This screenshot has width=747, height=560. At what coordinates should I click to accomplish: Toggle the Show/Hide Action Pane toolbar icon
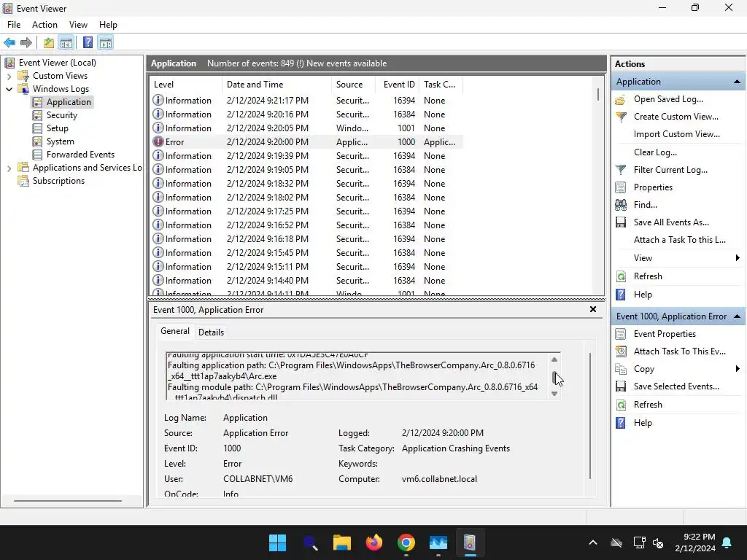(106, 42)
